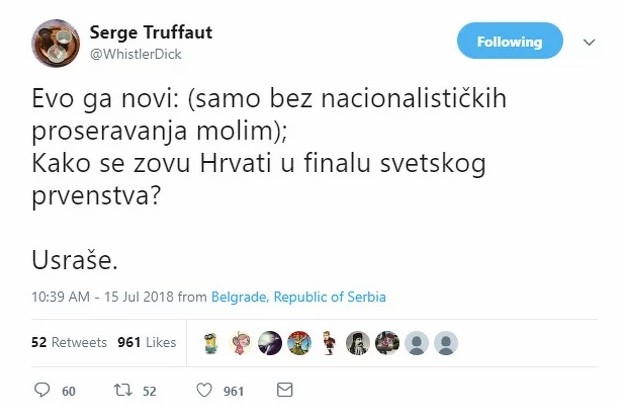Viewport: 619px width, 405px height.
Task: Open the black-and-white portrait liker avatar
Action: coord(359,342)
